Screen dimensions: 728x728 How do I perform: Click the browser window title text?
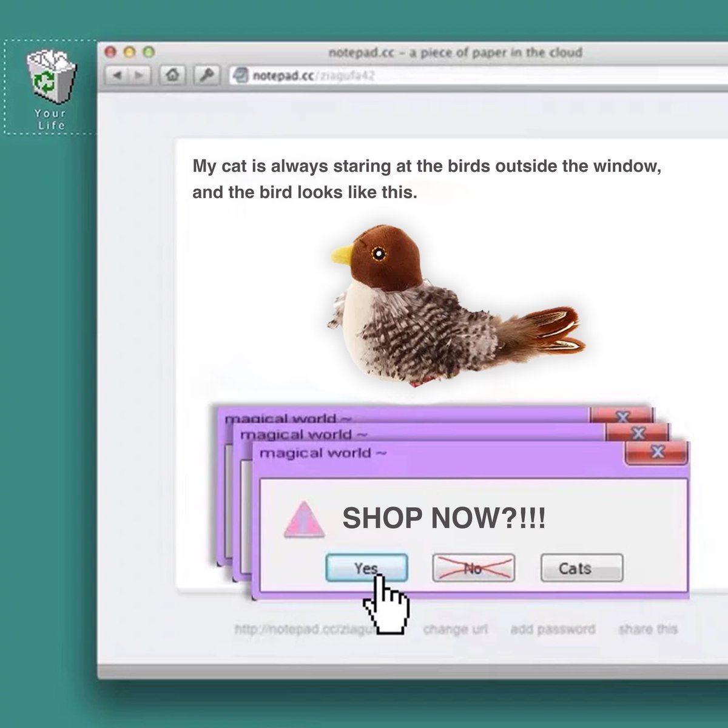pos(455,53)
